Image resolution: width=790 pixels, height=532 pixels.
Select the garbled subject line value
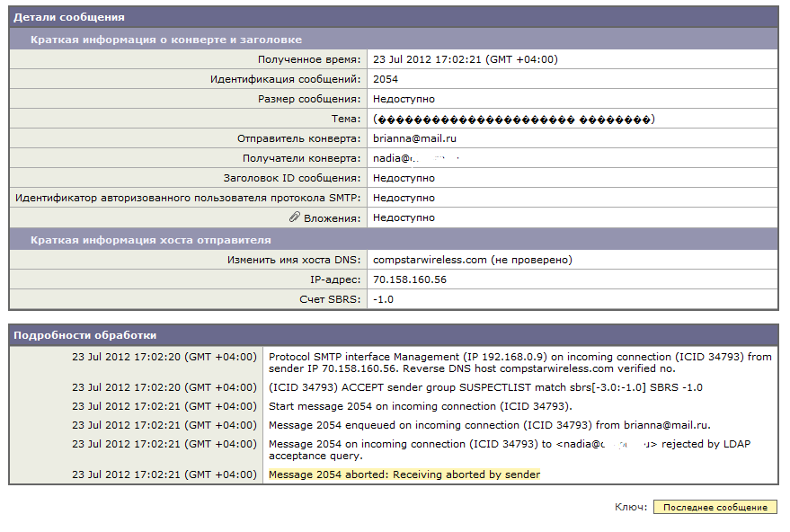click(x=514, y=120)
